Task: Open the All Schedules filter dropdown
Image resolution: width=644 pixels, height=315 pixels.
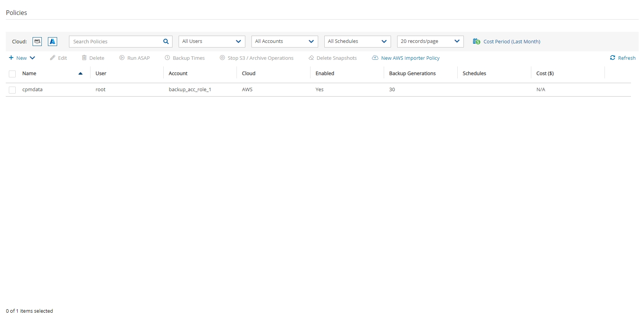Action: (357, 41)
